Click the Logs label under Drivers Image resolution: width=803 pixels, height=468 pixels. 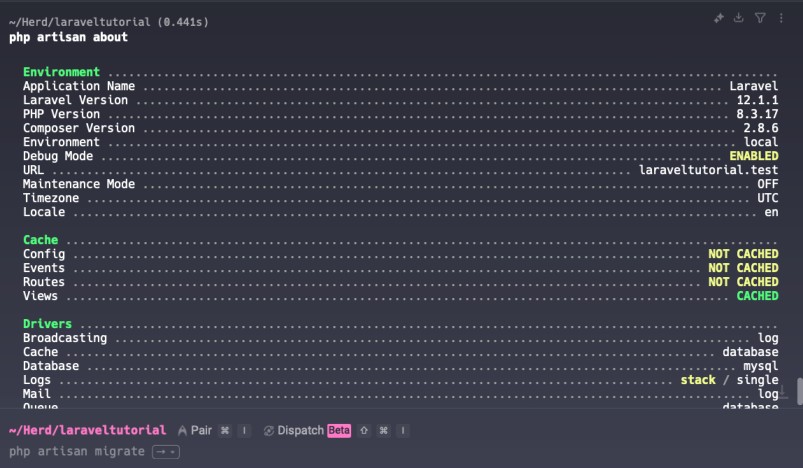(37, 380)
